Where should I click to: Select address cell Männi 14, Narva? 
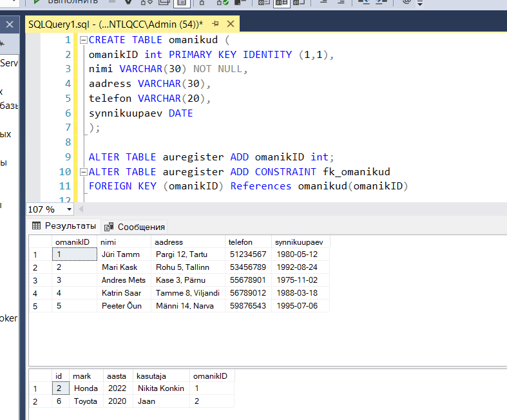click(188, 306)
